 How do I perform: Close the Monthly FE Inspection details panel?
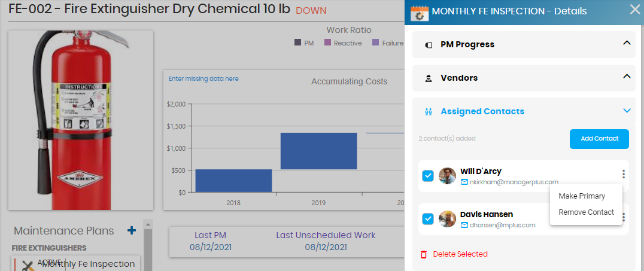pyautogui.click(x=634, y=10)
